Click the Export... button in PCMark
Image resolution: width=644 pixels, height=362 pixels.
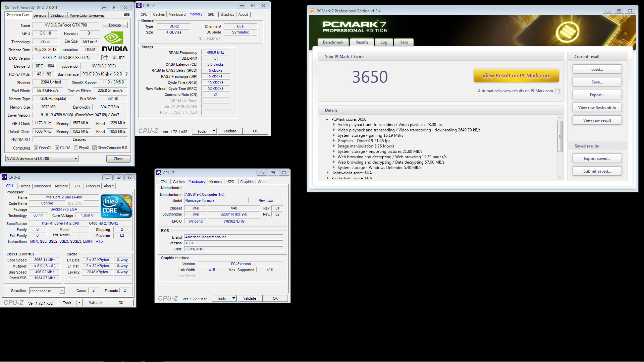pyautogui.click(x=597, y=95)
